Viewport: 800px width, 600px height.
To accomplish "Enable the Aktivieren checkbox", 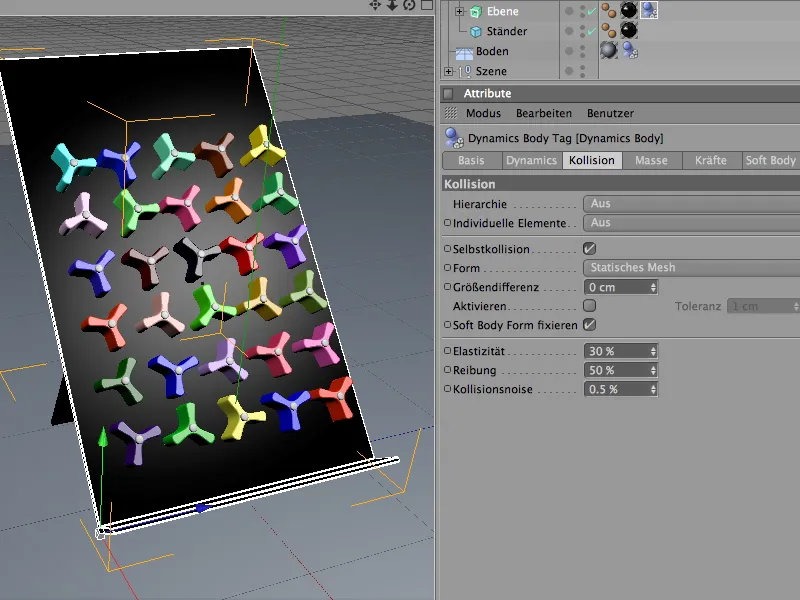I will coord(590,306).
